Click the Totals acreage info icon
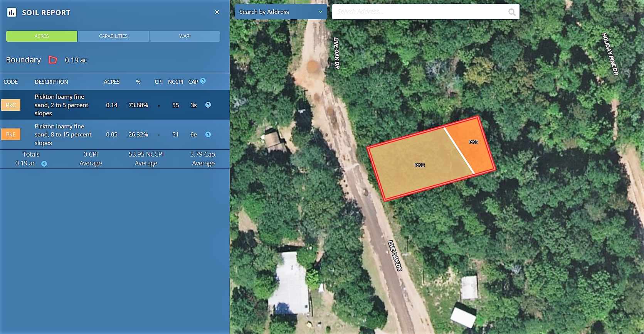The width and height of the screenshot is (644, 334). point(44,164)
